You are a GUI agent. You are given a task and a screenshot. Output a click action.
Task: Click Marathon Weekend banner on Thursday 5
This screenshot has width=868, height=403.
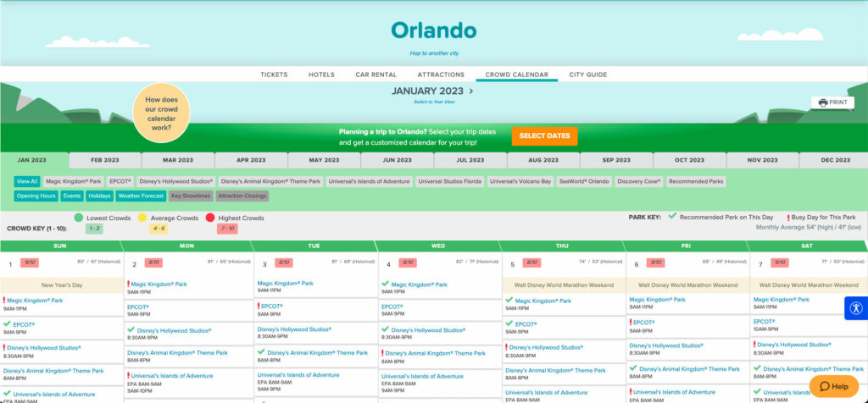click(x=564, y=285)
